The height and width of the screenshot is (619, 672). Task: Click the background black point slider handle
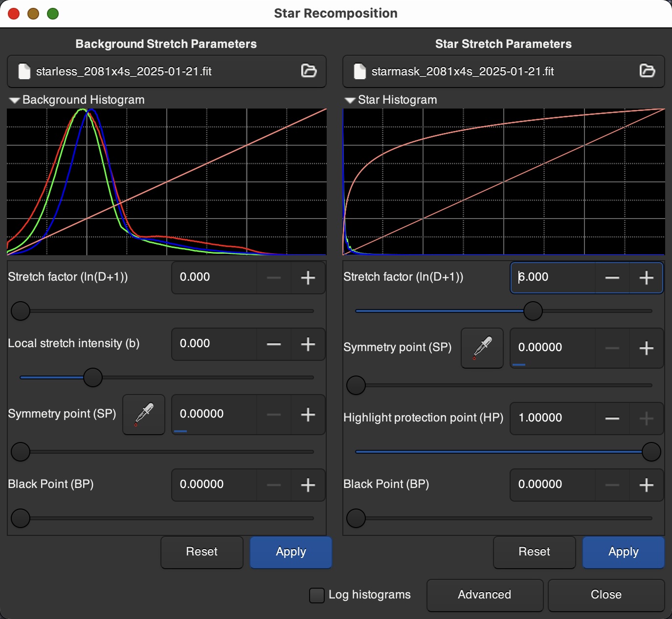pos(21,518)
